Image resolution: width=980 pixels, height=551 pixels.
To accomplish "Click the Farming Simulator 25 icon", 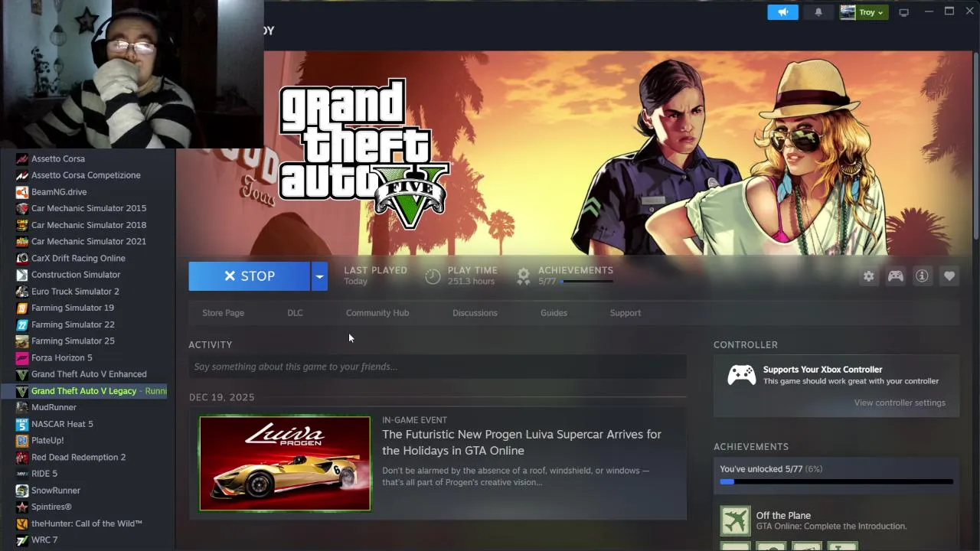I will (22, 341).
